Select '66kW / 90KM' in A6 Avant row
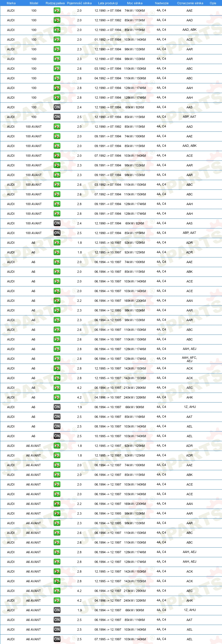 (135, 610)
